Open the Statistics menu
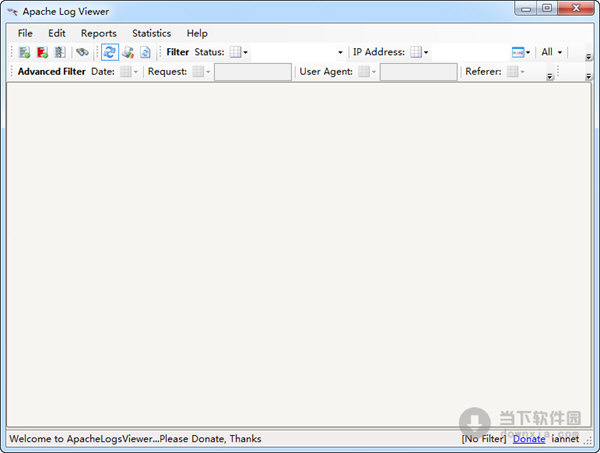Viewport: 600px width, 453px height. [x=152, y=33]
